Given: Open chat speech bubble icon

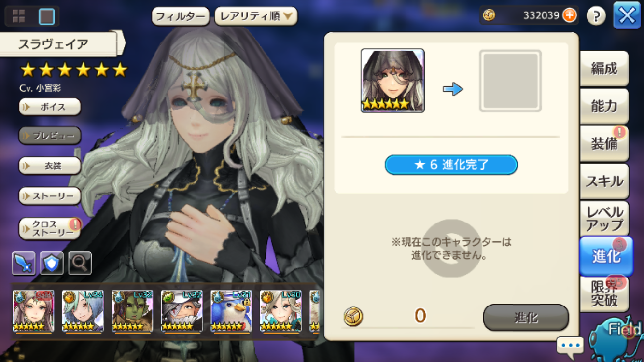Looking at the screenshot, I should (x=570, y=346).
